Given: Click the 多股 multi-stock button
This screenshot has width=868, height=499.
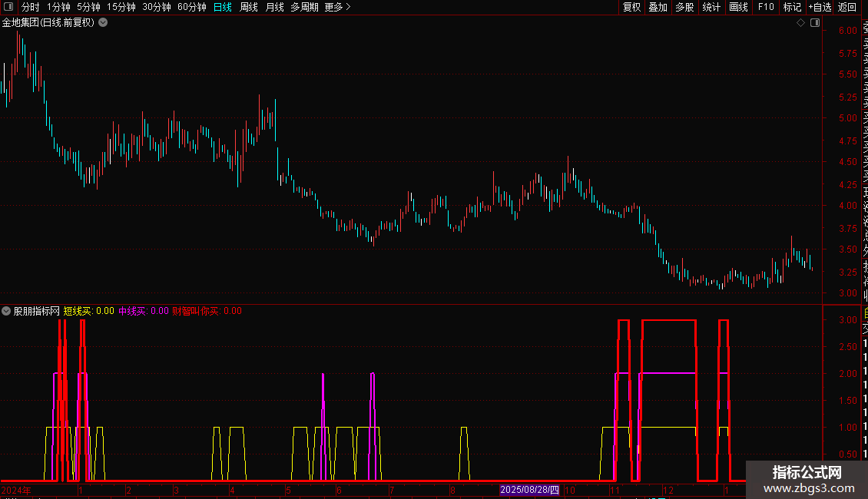Looking at the screenshot, I should coord(684,7).
